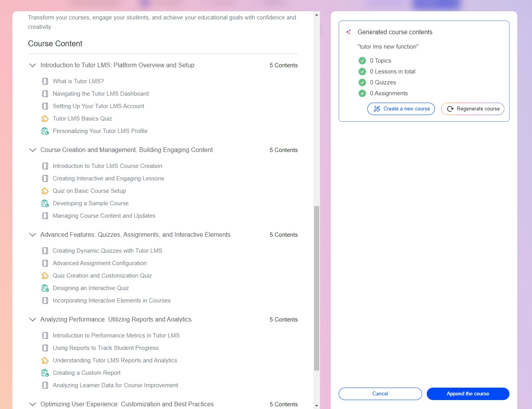532x409 pixels.
Task: Click lesson icon beside Analyzing Learner Data for Course Improvement
Action: (45, 385)
